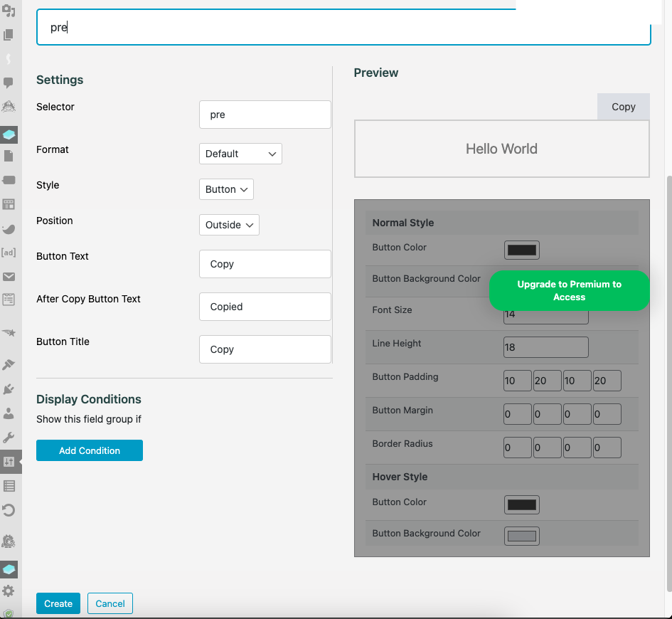Viewport: 672px width, 619px height.
Task: Click the Line Height field showing 18
Action: [x=546, y=347]
